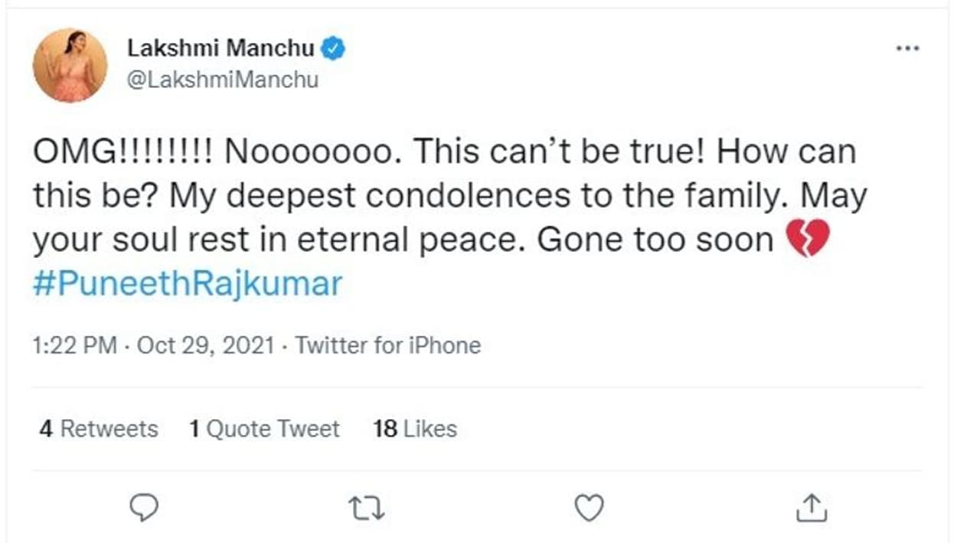Image resolution: width=980 pixels, height=543 pixels.
Task: Open the Lakshmi Manchu display name
Action: [220, 49]
